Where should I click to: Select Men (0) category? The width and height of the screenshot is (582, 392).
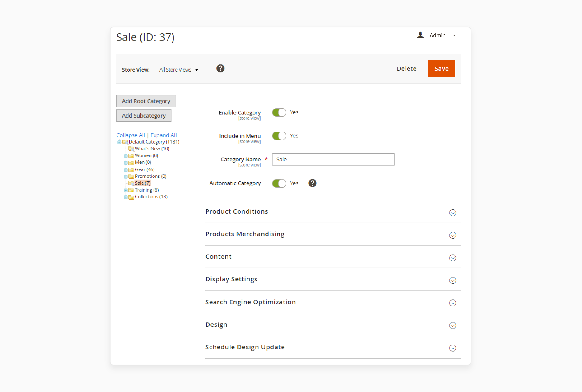[143, 162]
